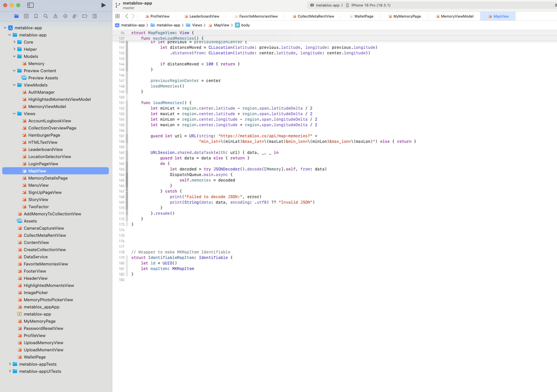Open the Source Control navigator
This screenshot has height=392, width=557.
point(26,16)
